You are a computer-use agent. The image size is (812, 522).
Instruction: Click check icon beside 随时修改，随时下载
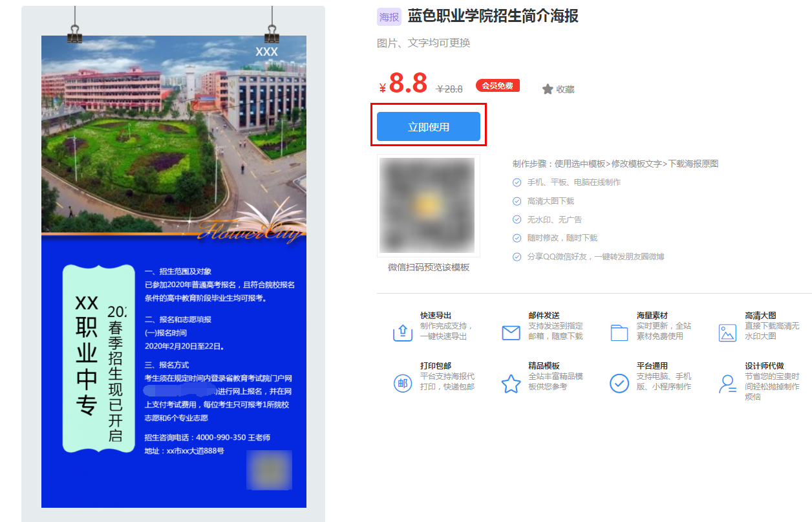(517, 238)
